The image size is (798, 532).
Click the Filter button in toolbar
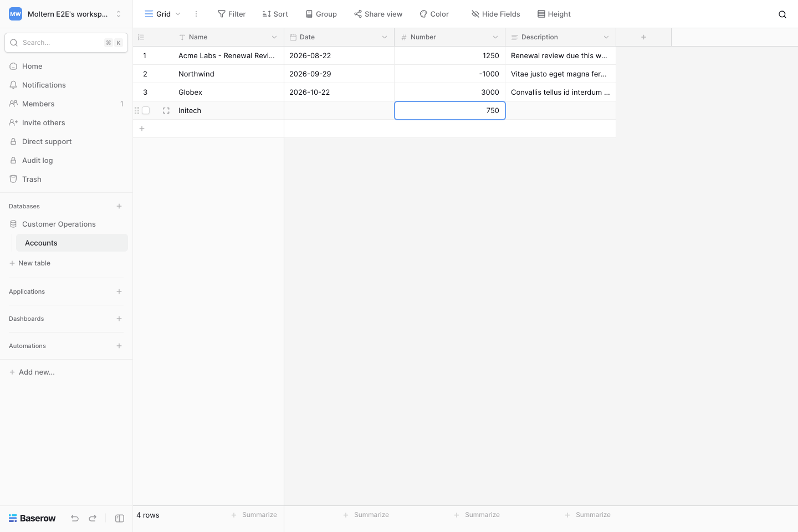232,14
